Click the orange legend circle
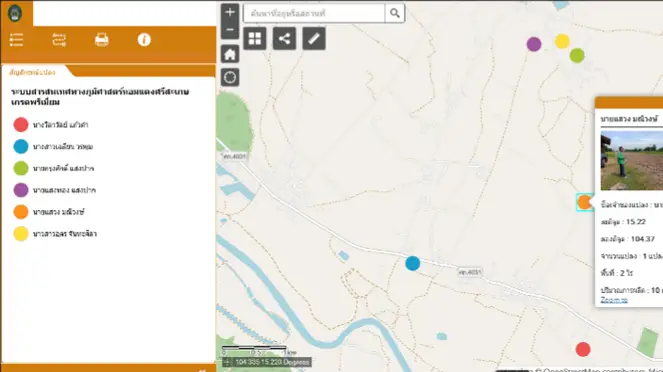Image resolution: width=663 pixels, height=372 pixels. 21,212
